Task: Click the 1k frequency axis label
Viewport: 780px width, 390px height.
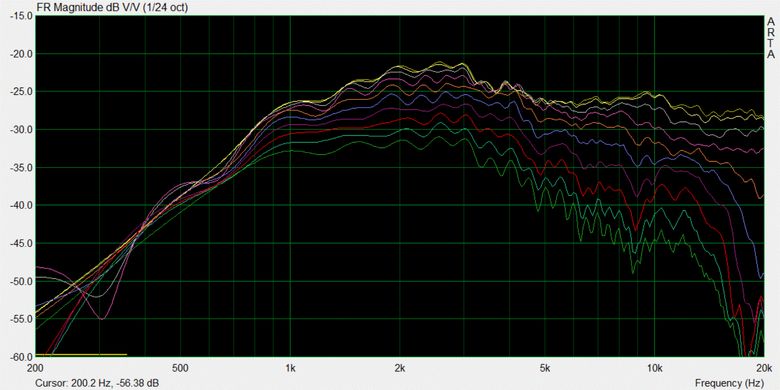Action: tap(290, 369)
